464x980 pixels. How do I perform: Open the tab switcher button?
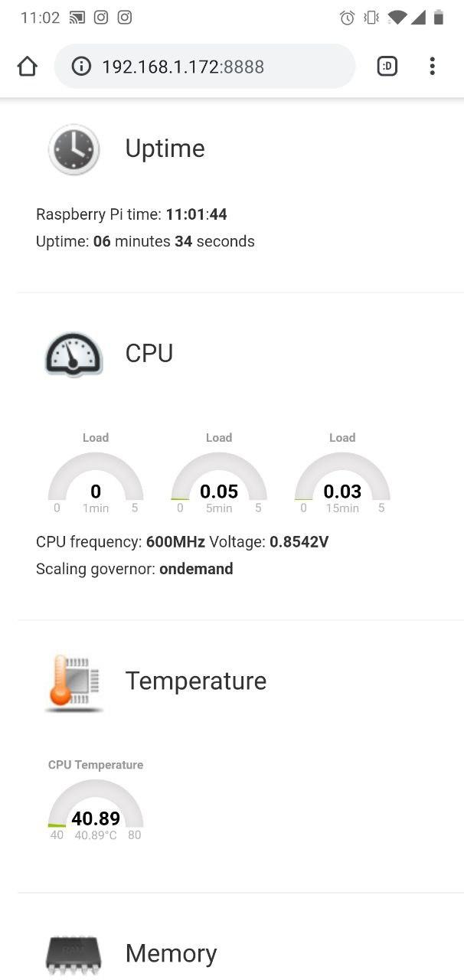(x=387, y=67)
